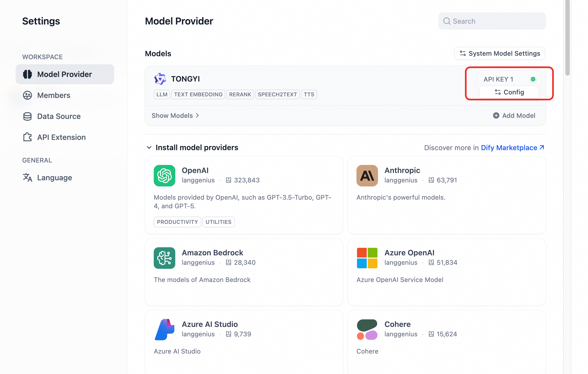This screenshot has width=588, height=374.
Task: Select Language in General settings
Action: tap(54, 178)
